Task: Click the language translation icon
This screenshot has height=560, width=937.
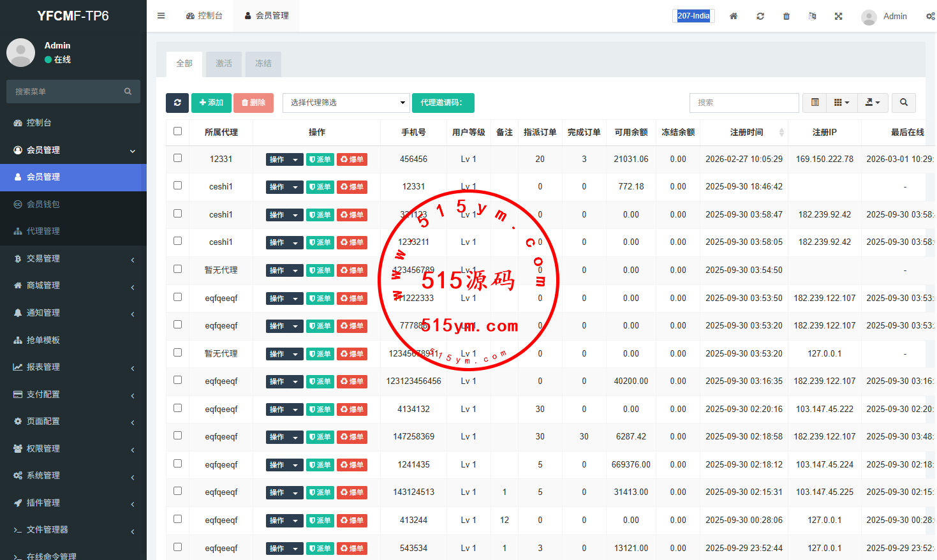Action: click(x=813, y=16)
